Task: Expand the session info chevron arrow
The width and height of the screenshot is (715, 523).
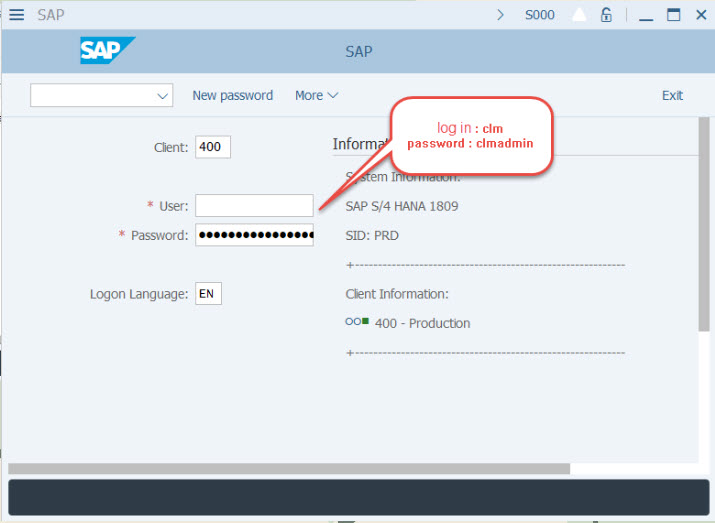Action: tap(500, 15)
